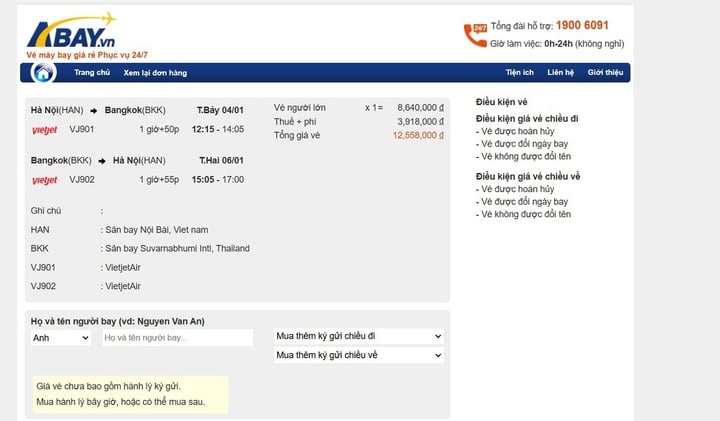Screen dimensions: 720x421
Task: Click the Vietjet logo beside flight VJ902
Action: click(x=44, y=180)
